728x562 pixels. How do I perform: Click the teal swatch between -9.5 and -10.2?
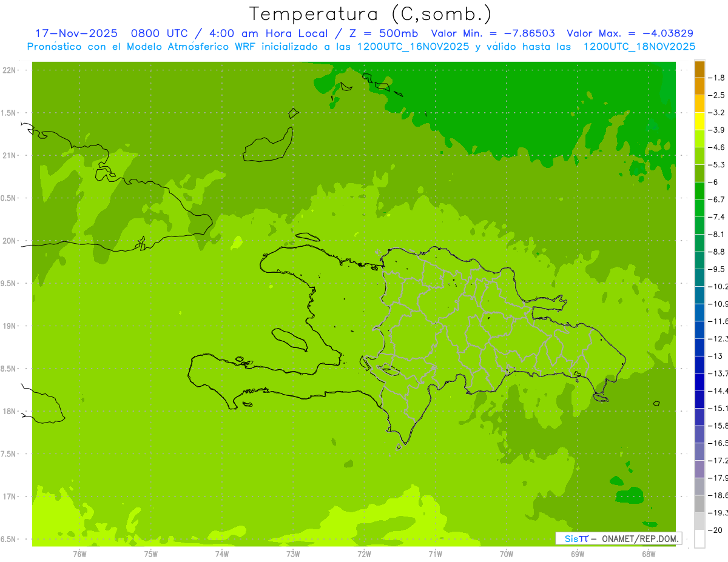(699, 278)
